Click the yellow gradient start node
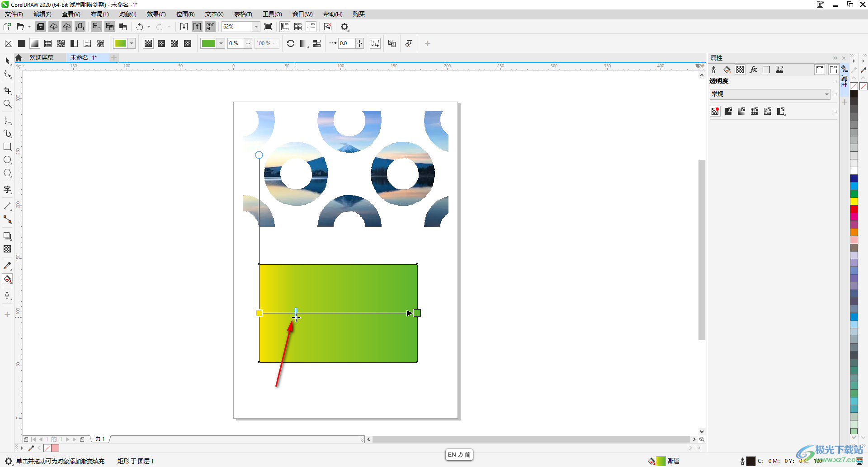The height and width of the screenshot is (467, 868). [x=259, y=313]
